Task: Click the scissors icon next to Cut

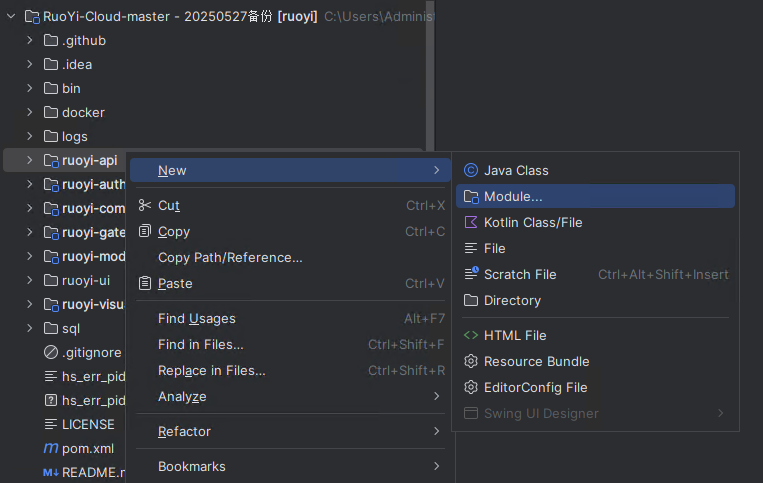Action: click(x=145, y=205)
